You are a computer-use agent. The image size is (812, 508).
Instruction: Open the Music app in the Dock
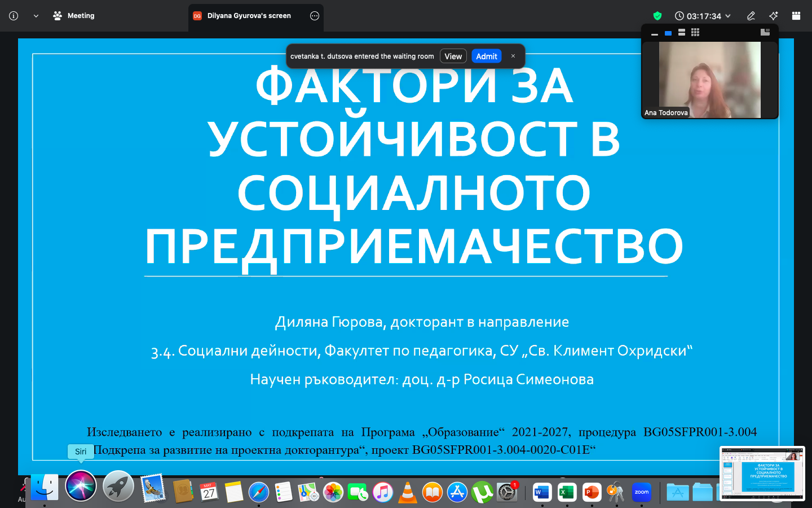pyautogui.click(x=383, y=492)
